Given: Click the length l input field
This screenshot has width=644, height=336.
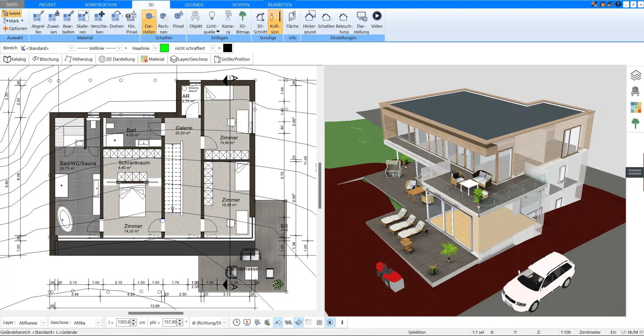Looking at the screenshot, I should 123,322.
